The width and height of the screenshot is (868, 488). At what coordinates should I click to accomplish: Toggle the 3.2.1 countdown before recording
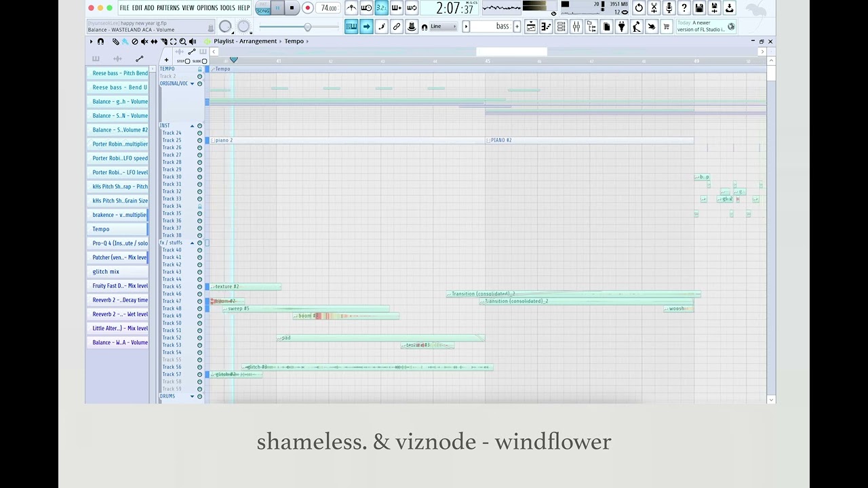coord(381,8)
